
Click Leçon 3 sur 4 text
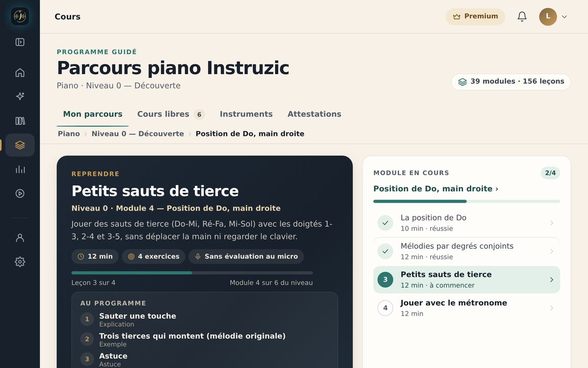(94, 283)
